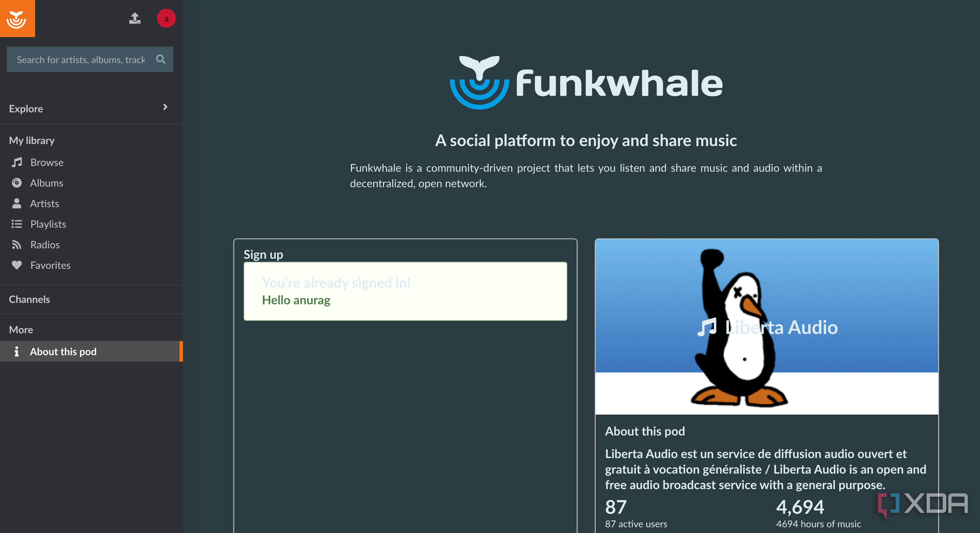Open Radios in the sidebar
The image size is (980, 533).
(x=45, y=245)
